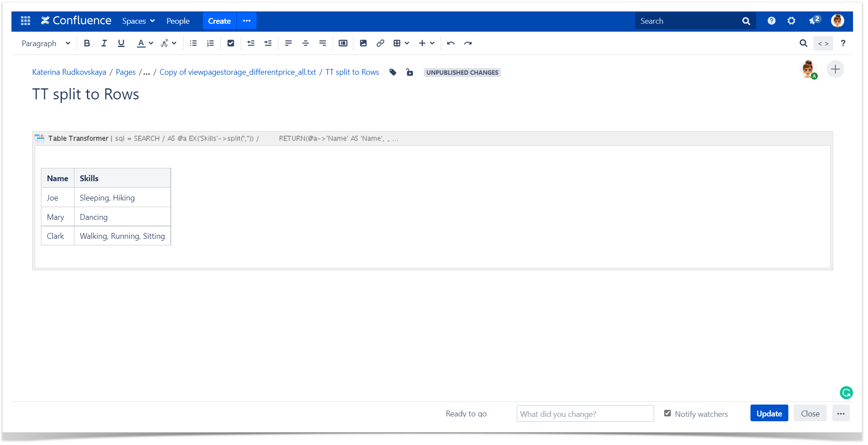This screenshot has height=445, width=868.
Task: Insert a task list checkbox
Action: 231,43
